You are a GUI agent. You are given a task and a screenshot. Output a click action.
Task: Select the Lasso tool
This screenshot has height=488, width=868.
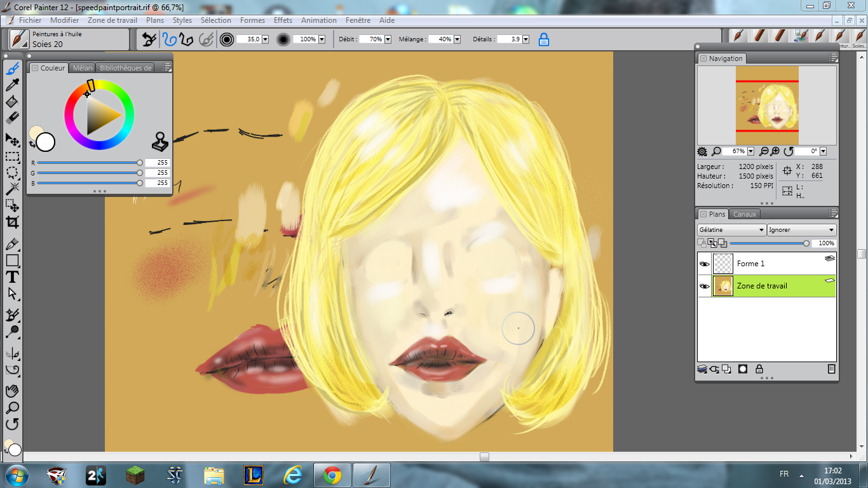click(12, 172)
